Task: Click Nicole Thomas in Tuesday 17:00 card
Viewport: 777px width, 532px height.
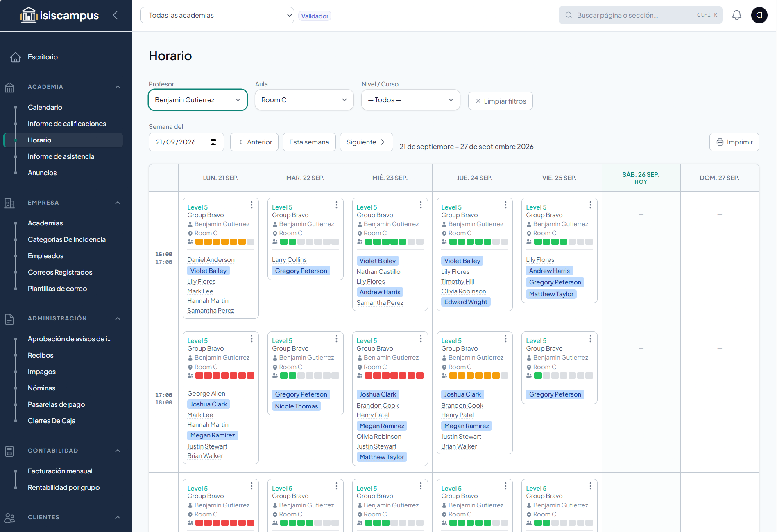Action: click(x=297, y=406)
